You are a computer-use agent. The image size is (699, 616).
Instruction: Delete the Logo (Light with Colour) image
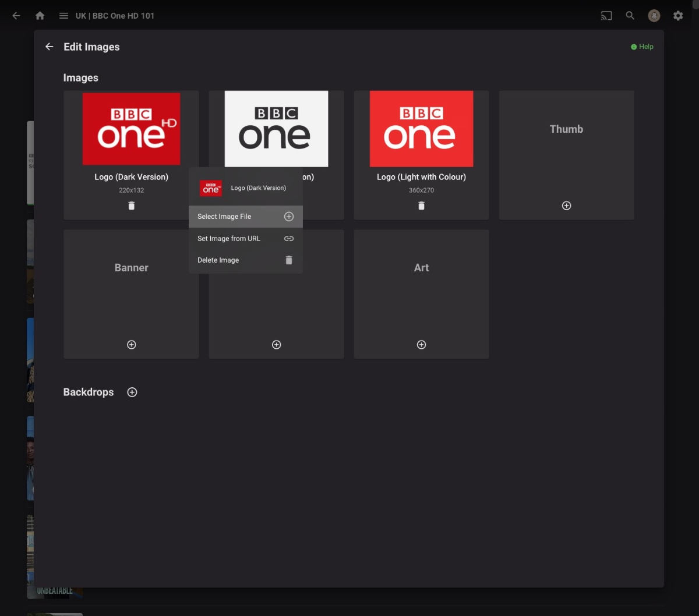click(x=422, y=206)
